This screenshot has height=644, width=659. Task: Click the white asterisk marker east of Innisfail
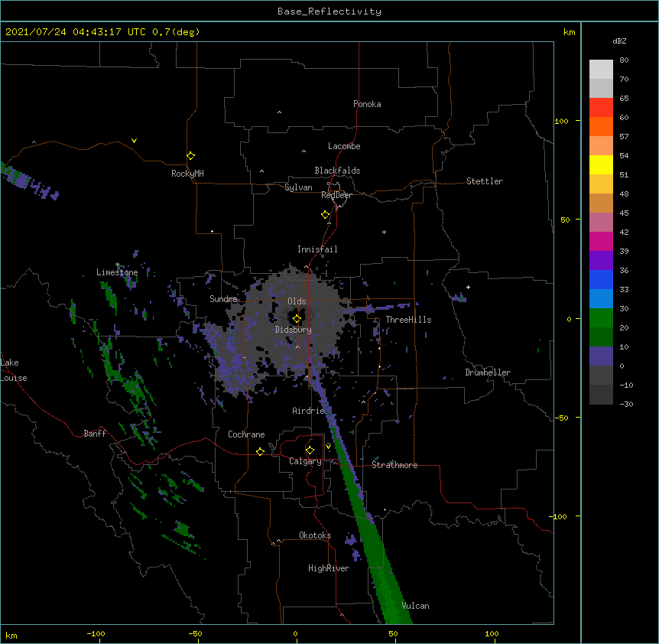coord(384,232)
